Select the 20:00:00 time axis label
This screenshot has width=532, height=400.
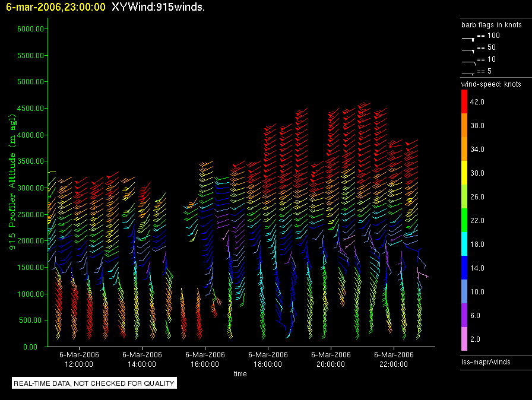(x=331, y=359)
